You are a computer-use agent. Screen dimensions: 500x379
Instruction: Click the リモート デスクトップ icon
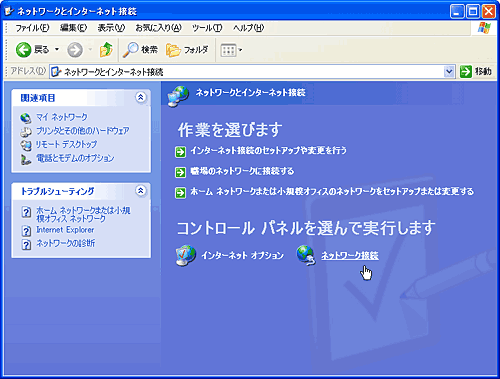[x=26, y=145]
